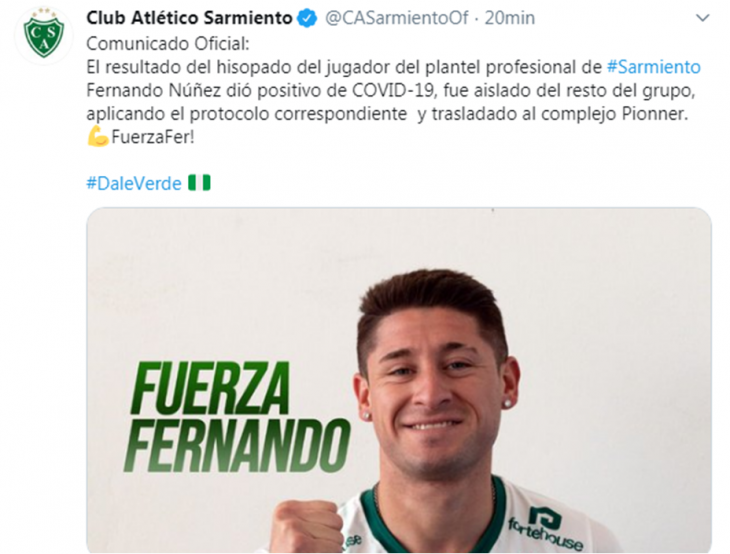Open the Club Atlético Sarmiento display name

click(189, 18)
